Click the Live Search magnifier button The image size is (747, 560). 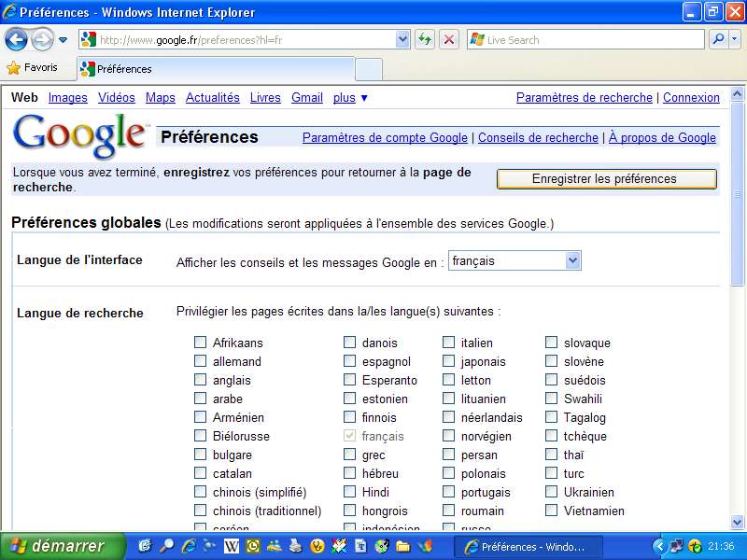click(x=718, y=39)
